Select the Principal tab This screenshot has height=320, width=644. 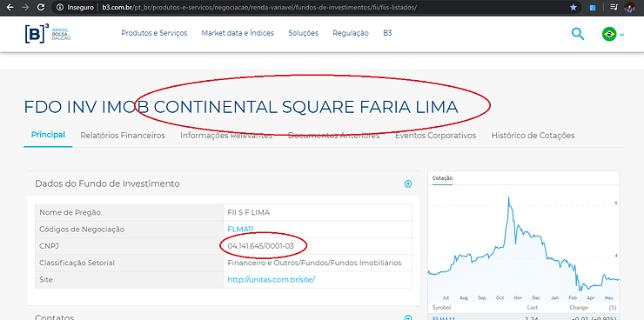48,135
